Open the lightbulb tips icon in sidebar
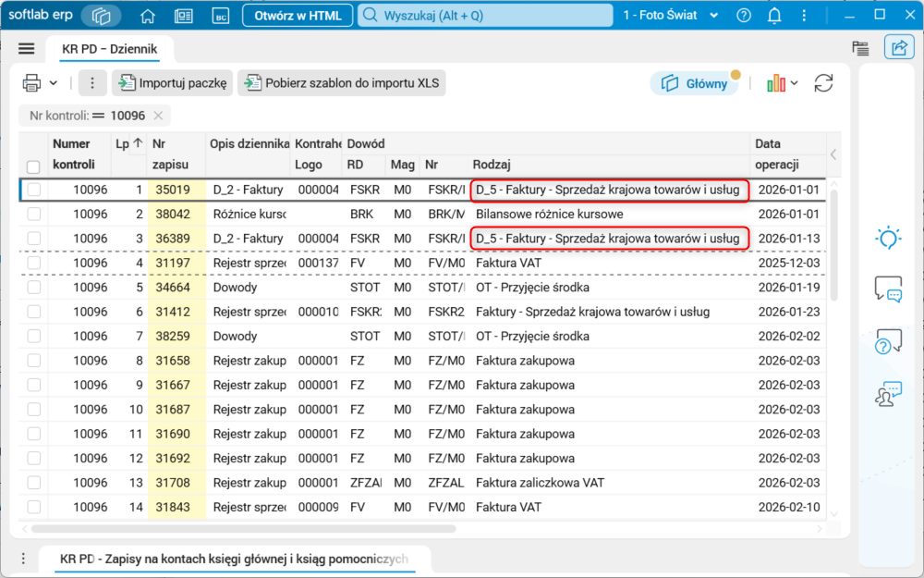This screenshot has width=924, height=578. [x=888, y=239]
